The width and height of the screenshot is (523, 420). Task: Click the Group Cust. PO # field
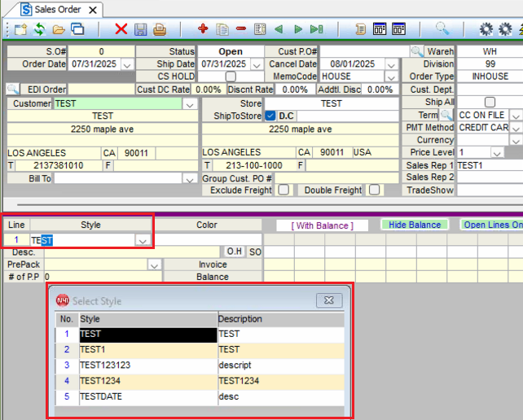[336, 178]
